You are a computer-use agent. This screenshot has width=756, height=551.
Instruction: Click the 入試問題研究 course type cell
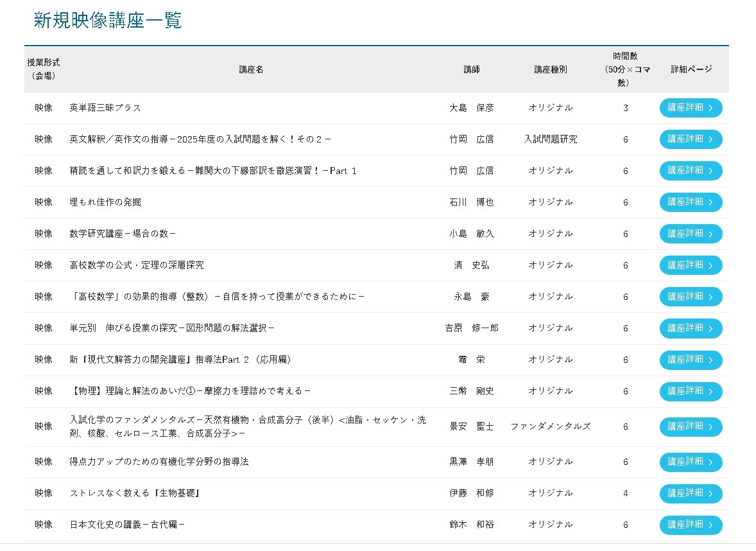coord(550,139)
